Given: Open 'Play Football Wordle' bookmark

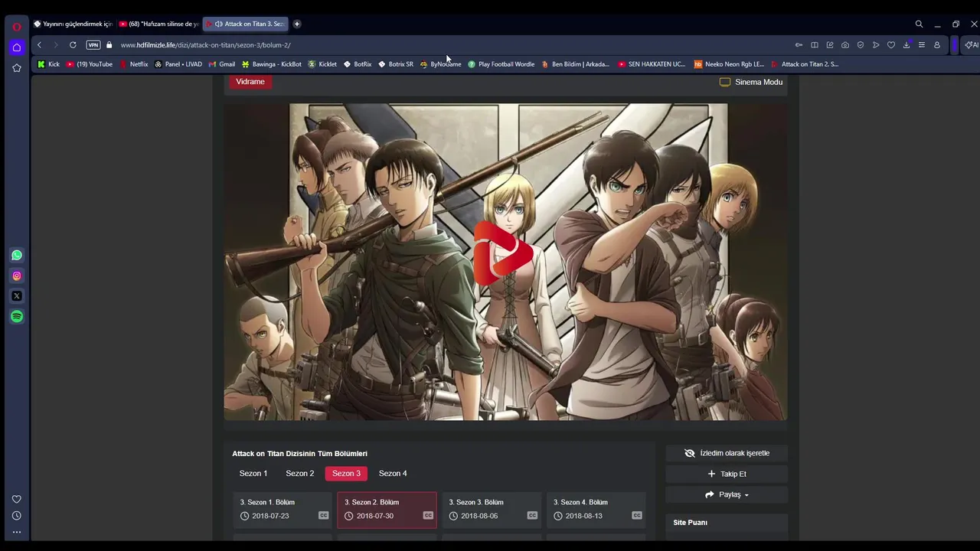Looking at the screenshot, I should pyautogui.click(x=501, y=64).
